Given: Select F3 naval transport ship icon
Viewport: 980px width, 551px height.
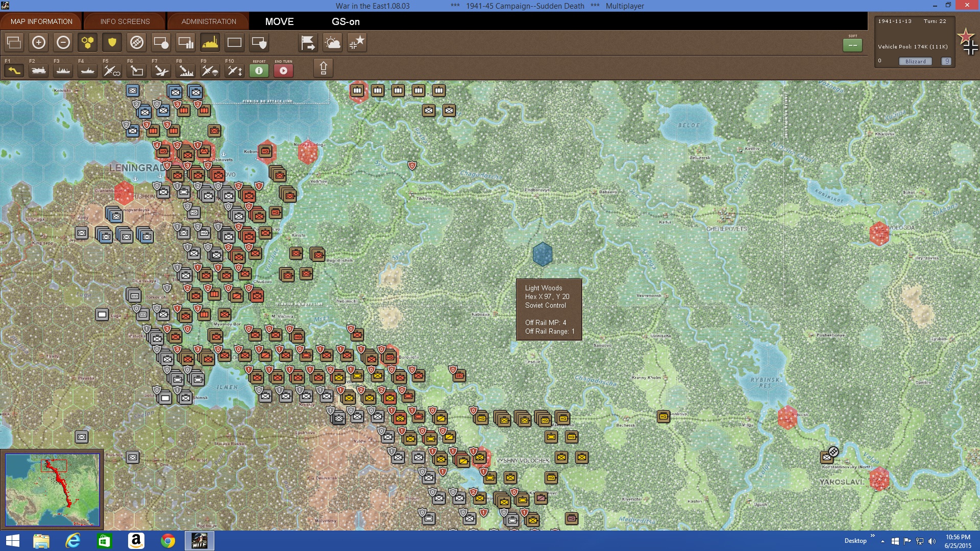Looking at the screenshot, I should click(x=63, y=70).
